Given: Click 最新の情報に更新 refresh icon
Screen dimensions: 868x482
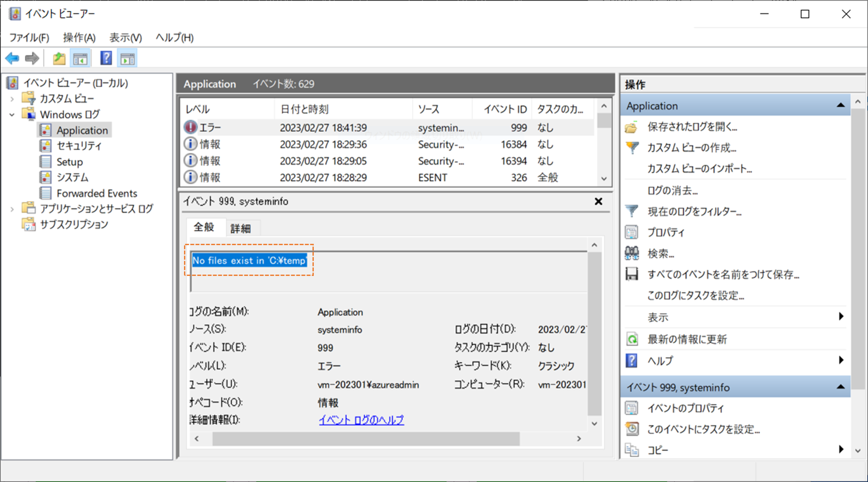Looking at the screenshot, I should tap(632, 339).
